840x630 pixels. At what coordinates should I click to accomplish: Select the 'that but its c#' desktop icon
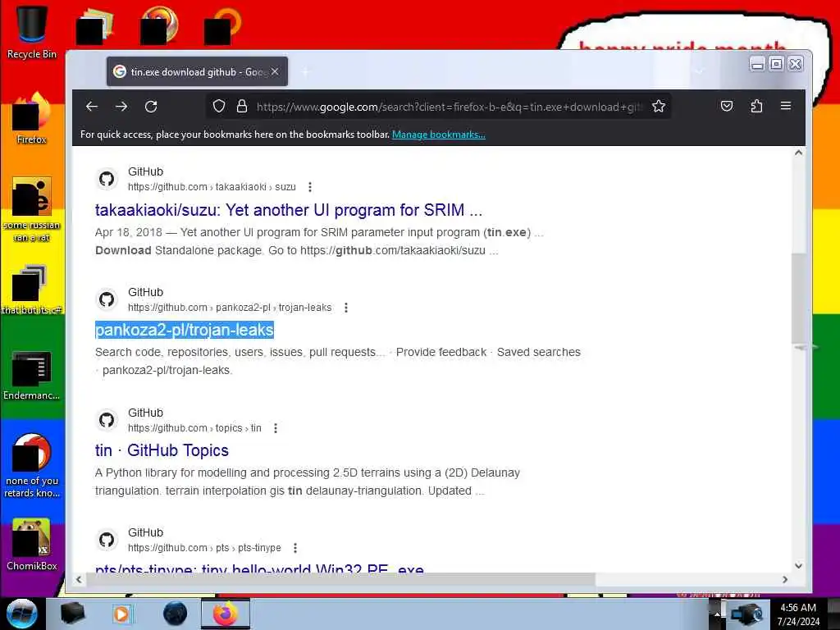[x=32, y=290]
